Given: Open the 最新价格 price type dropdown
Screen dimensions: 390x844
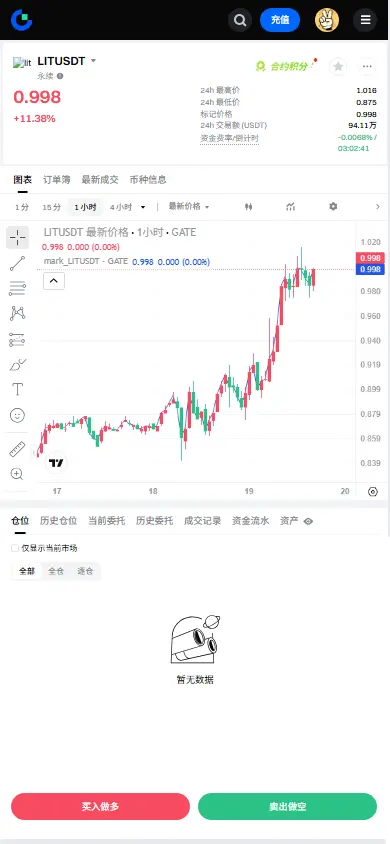Looking at the screenshot, I should [x=189, y=207].
